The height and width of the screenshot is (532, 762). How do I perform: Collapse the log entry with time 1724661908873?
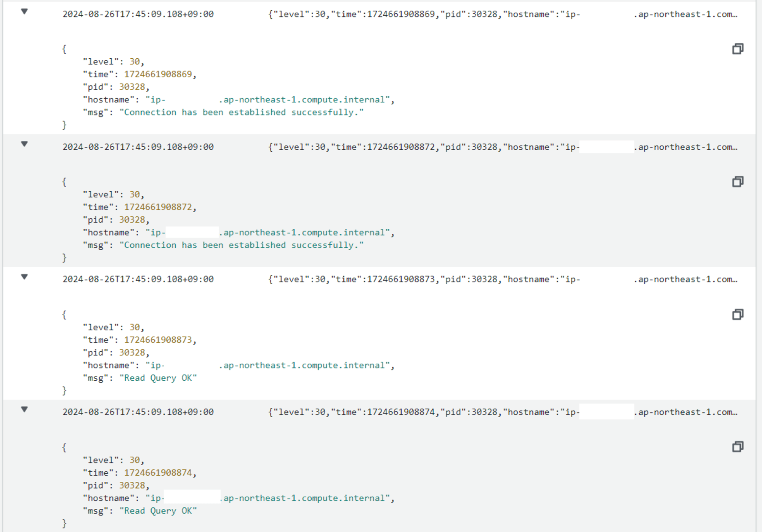24,277
